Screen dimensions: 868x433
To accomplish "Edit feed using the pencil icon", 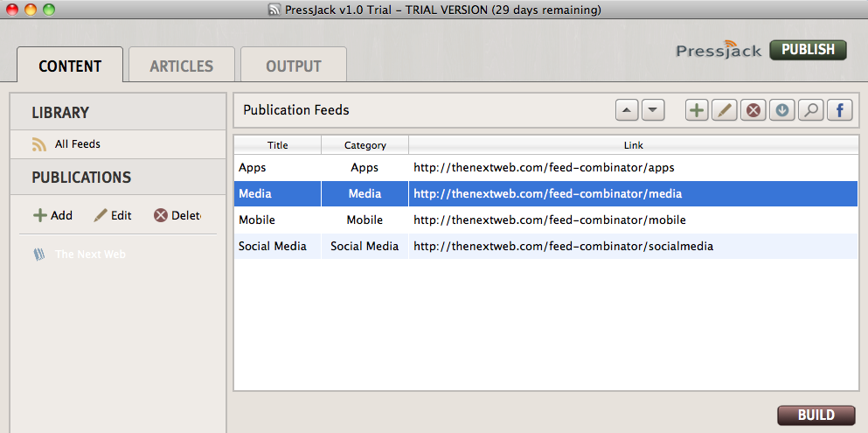I will [x=724, y=110].
